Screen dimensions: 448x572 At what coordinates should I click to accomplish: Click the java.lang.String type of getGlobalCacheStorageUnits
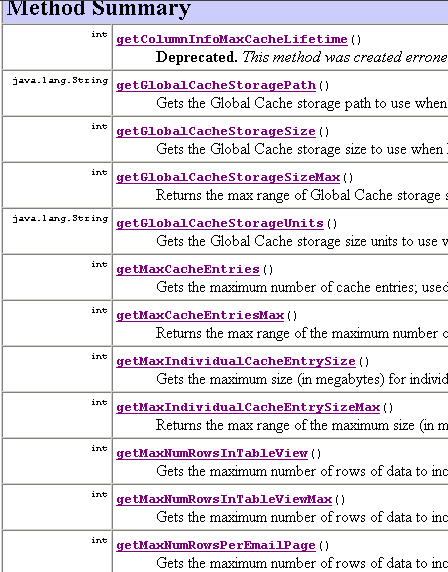click(x=60, y=218)
